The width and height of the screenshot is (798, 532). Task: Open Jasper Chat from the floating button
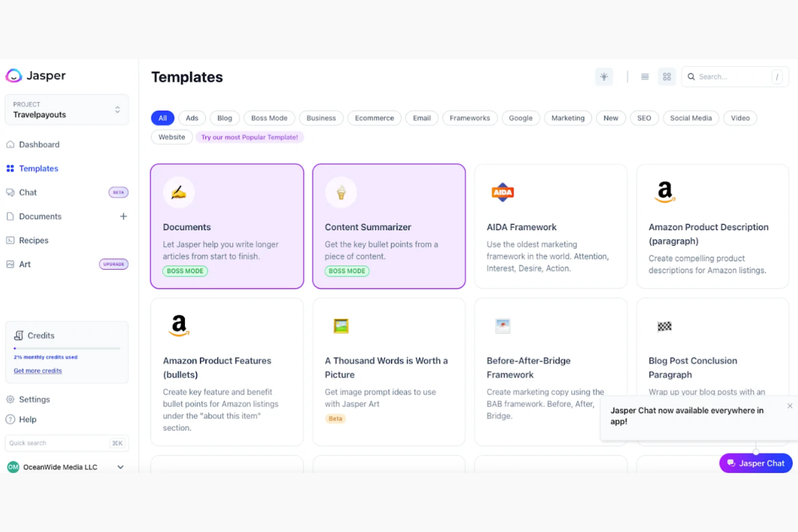(x=755, y=463)
